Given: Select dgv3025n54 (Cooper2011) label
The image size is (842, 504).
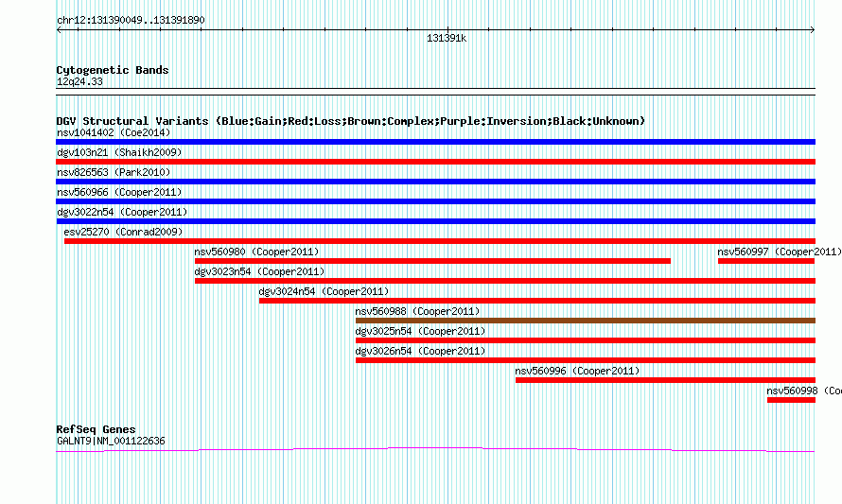Looking at the screenshot, I should [x=420, y=331].
